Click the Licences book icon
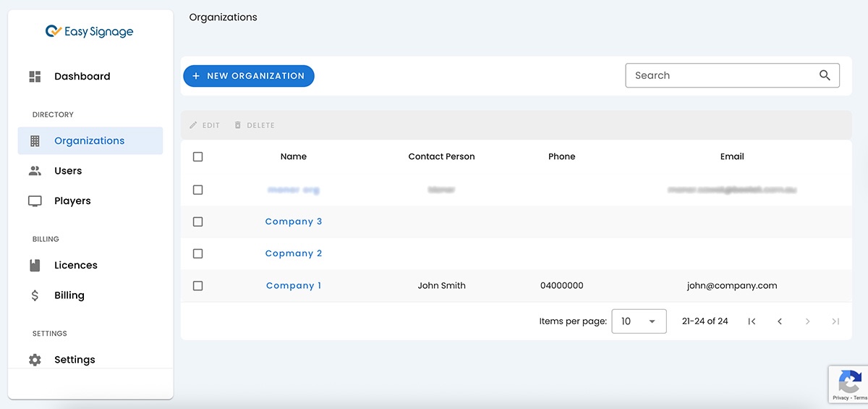Image resolution: width=868 pixels, height=409 pixels. [x=35, y=266]
